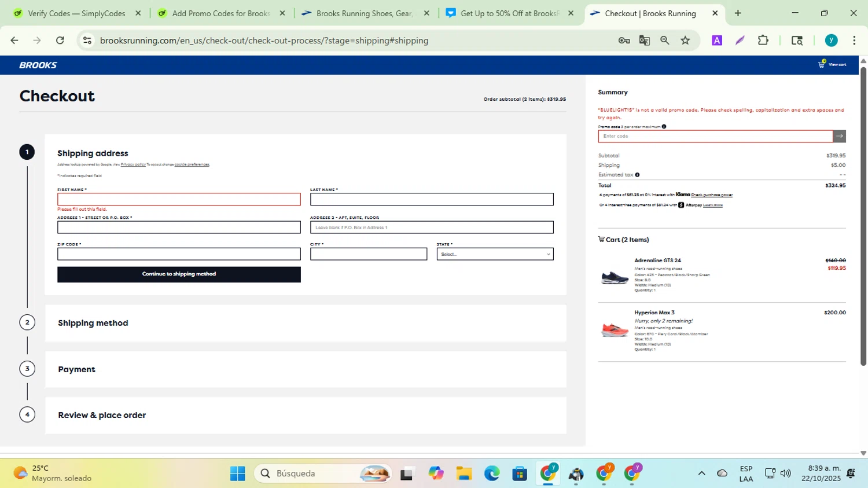Select the Checkout | Brooks Running tab
The height and width of the screenshot is (488, 868).
tap(650, 13)
